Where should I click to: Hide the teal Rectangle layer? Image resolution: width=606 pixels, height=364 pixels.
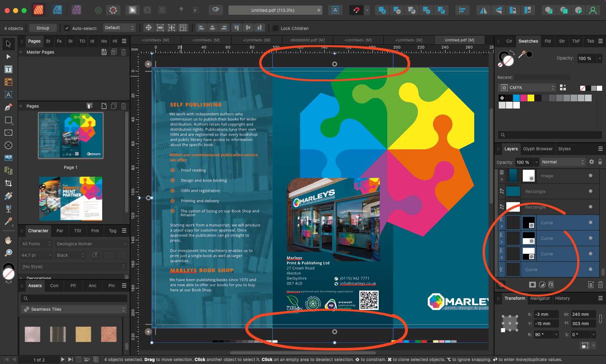590,191
